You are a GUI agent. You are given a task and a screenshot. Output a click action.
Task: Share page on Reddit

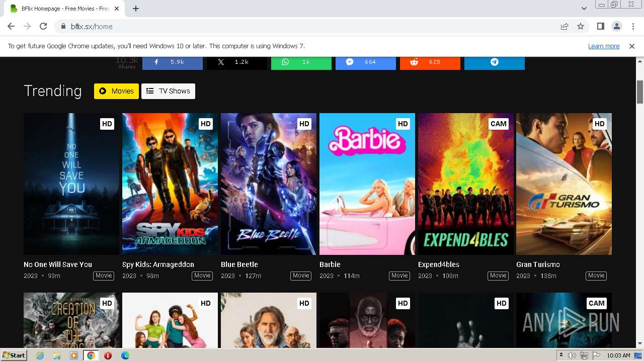pos(430,63)
